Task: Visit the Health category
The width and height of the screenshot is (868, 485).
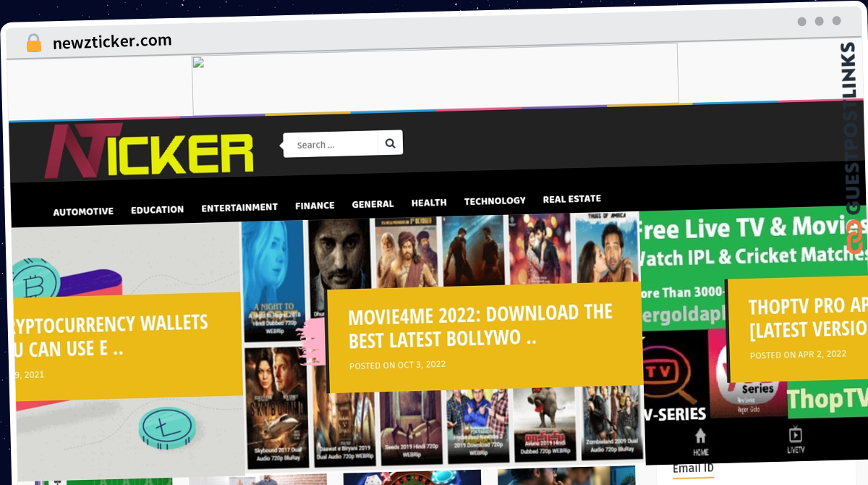Action: 429,203
